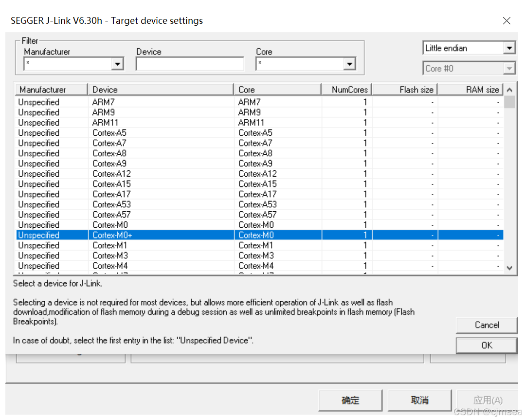Select the Cortex-A53 device row

pyautogui.click(x=260, y=204)
